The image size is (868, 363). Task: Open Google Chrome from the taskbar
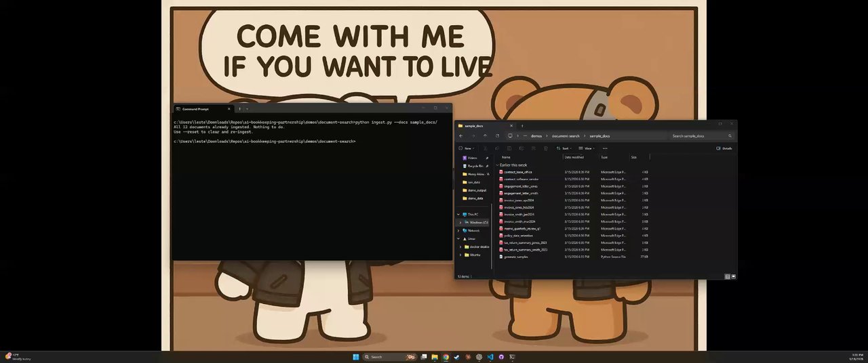coord(446,357)
